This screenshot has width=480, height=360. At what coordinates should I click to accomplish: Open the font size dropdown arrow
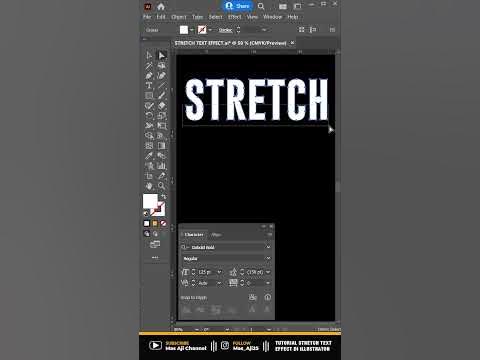219,272
